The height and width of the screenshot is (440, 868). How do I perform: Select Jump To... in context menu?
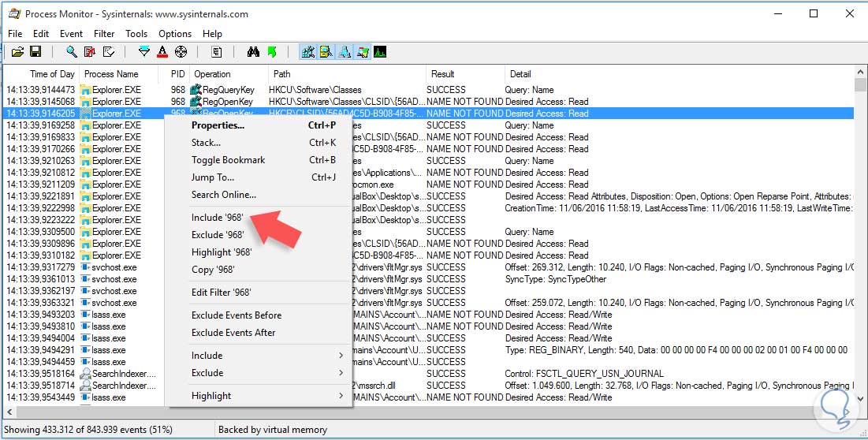260,177
